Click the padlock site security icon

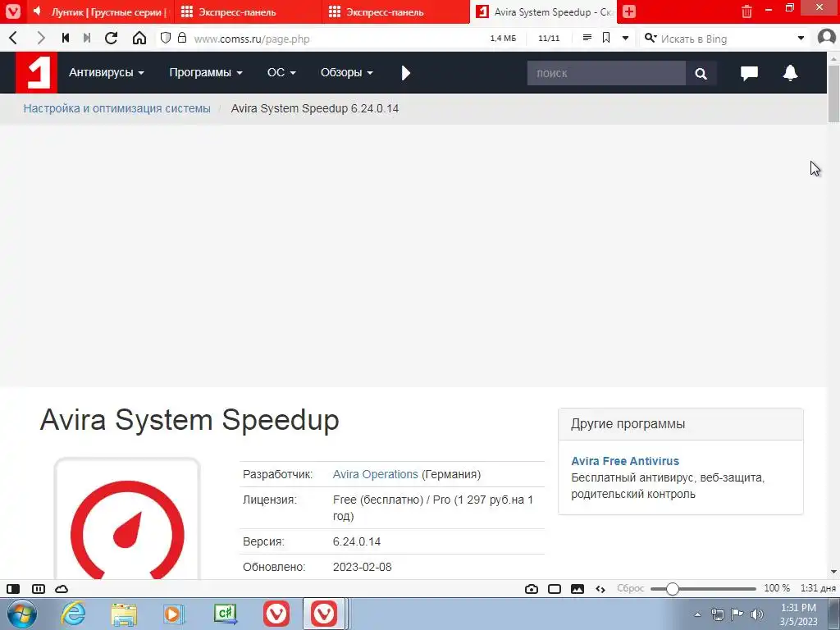point(182,38)
